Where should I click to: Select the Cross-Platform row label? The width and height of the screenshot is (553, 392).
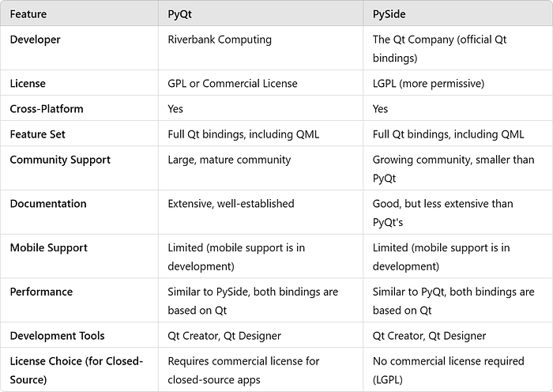pos(47,109)
